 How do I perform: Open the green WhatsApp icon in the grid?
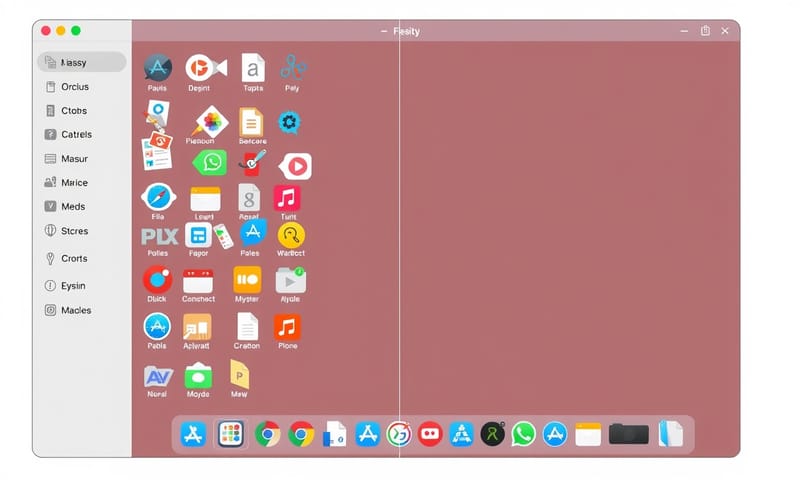point(210,163)
